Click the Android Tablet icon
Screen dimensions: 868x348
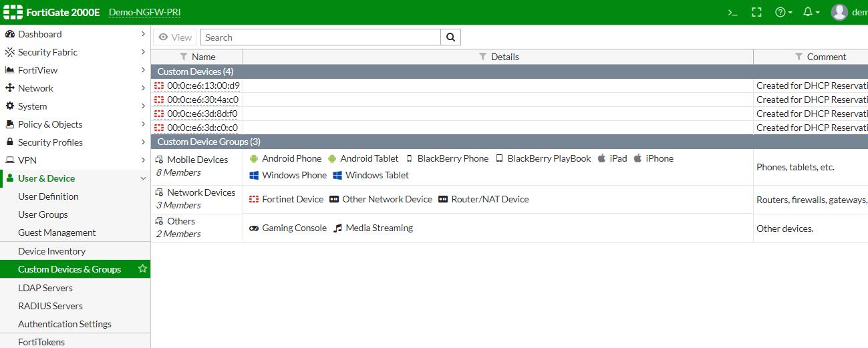pyautogui.click(x=332, y=158)
